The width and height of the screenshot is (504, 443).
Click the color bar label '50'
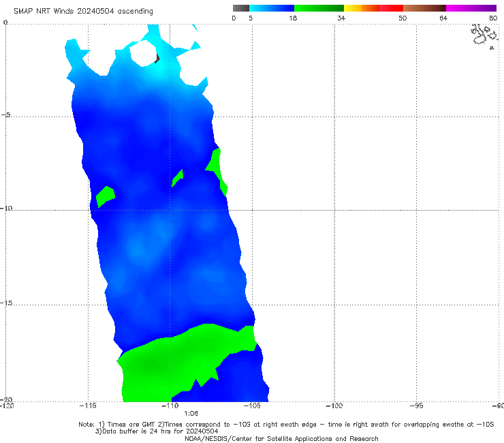point(403,18)
